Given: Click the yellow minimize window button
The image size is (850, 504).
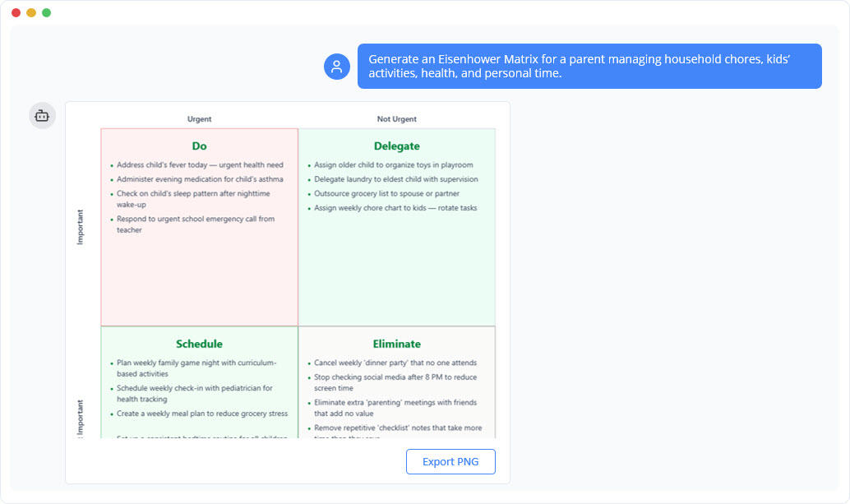Looking at the screenshot, I should [x=30, y=13].
